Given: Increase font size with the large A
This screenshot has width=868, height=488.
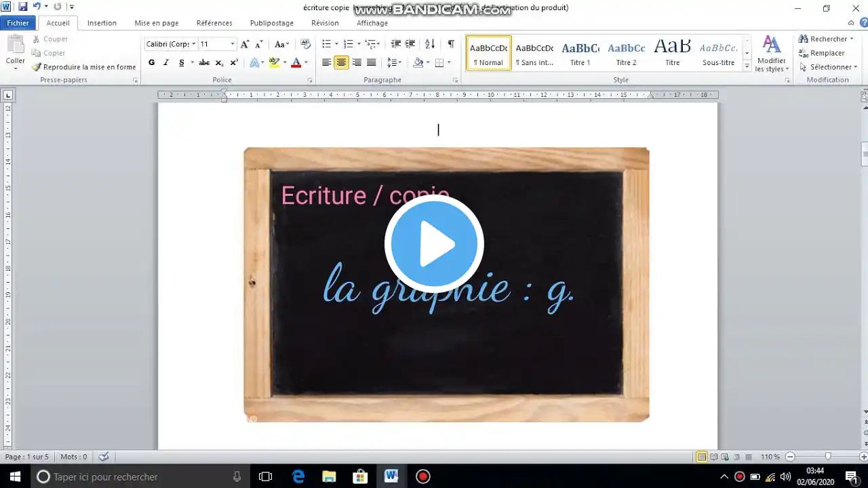Looking at the screenshot, I should coord(245,44).
